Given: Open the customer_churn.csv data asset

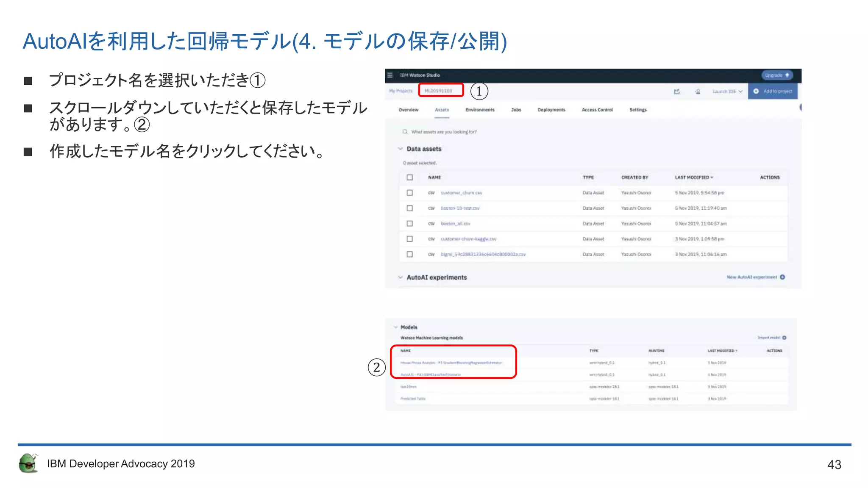Looking at the screenshot, I should point(461,193).
